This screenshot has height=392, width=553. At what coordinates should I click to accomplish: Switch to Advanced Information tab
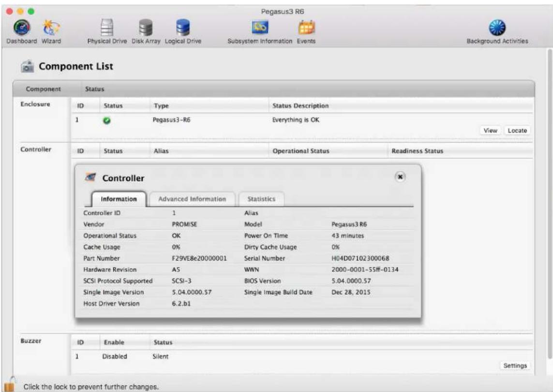(x=192, y=199)
